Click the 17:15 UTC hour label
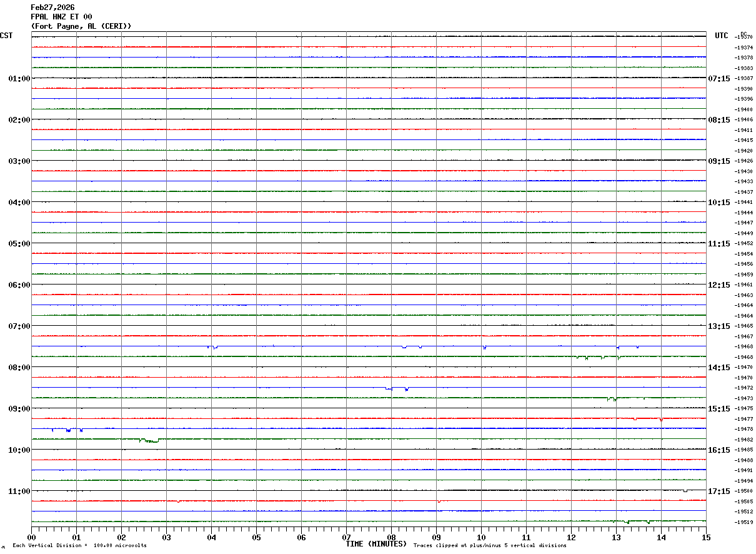Viewport: 756px width, 554px height. coord(719,491)
